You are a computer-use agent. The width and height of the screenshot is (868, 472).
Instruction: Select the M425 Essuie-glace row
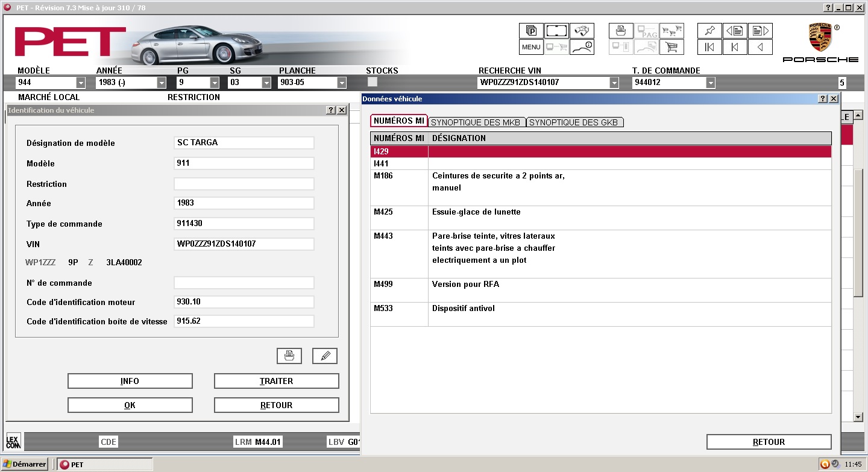click(x=601, y=218)
